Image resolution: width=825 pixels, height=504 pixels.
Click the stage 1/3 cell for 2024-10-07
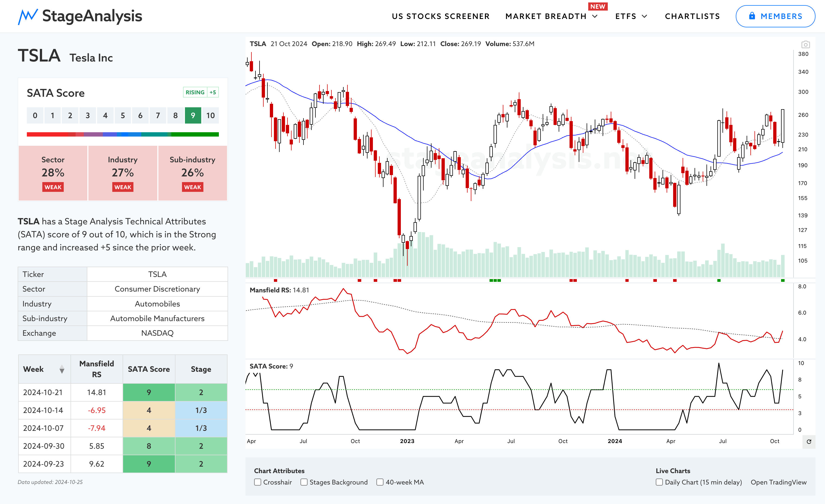(x=201, y=428)
